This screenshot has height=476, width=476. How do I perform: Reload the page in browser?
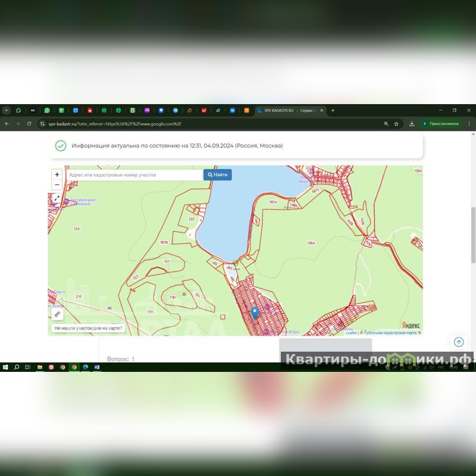29,124
